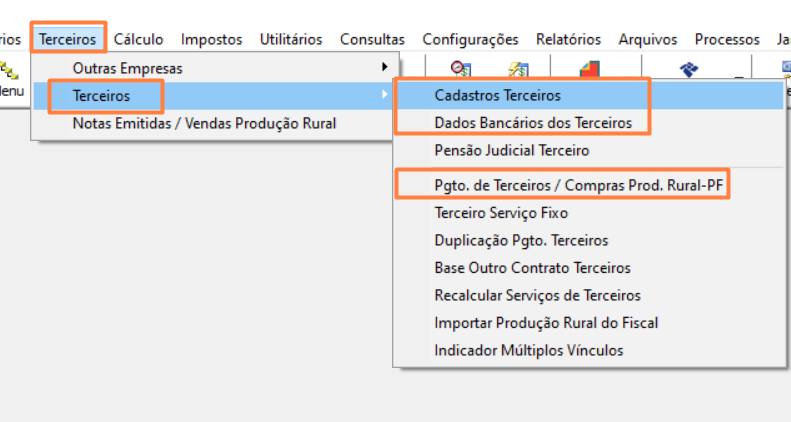The image size is (791, 422).
Task: Click the colored chart toolbar icon
Action: pyautogui.click(x=590, y=69)
